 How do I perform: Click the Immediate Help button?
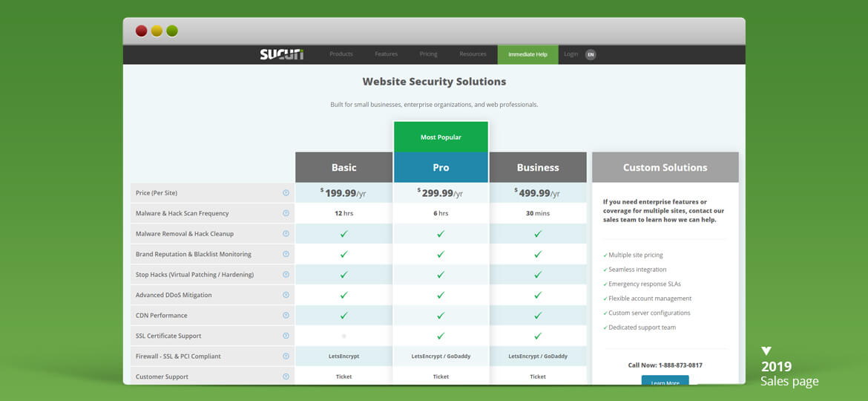527,54
